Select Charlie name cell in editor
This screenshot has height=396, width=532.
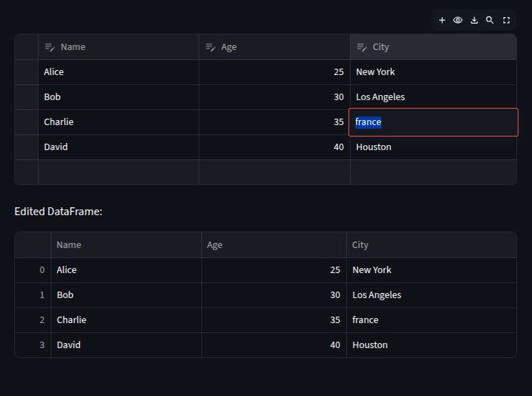click(119, 122)
